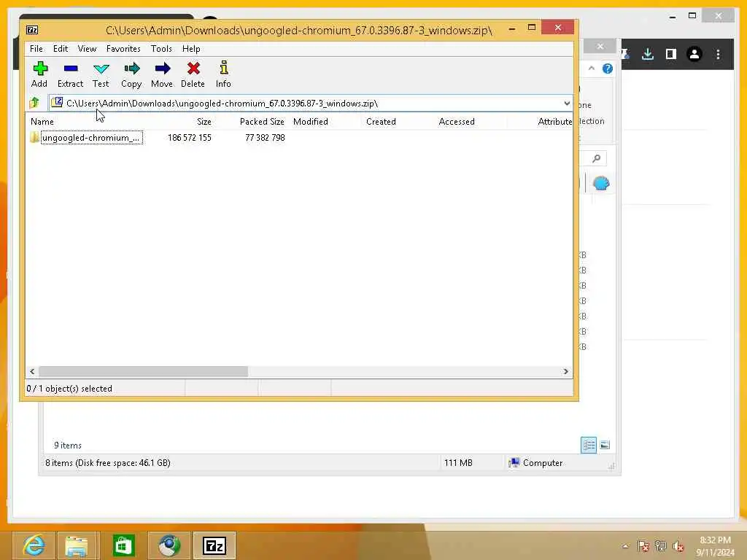747x560 pixels.
Task: Open the Edit menu
Action: click(61, 49)
